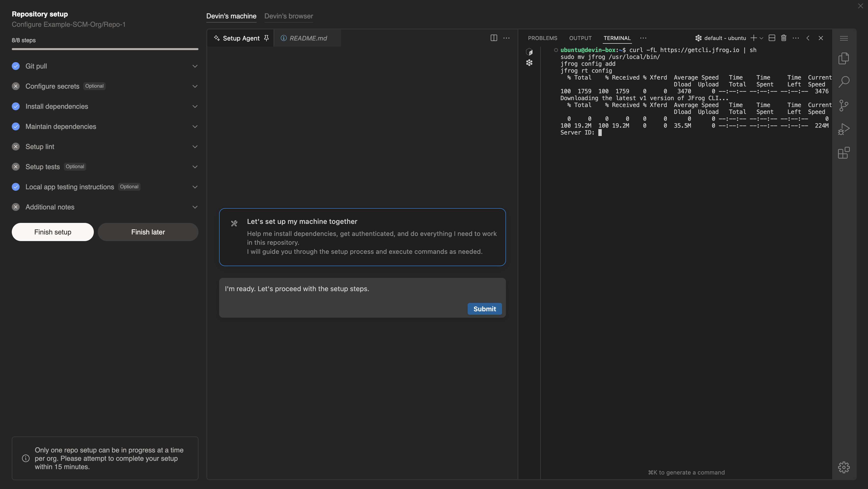Split the terminal pane
Image resolution: width=868 pixels, height=489 pixels.
point(772,38)
